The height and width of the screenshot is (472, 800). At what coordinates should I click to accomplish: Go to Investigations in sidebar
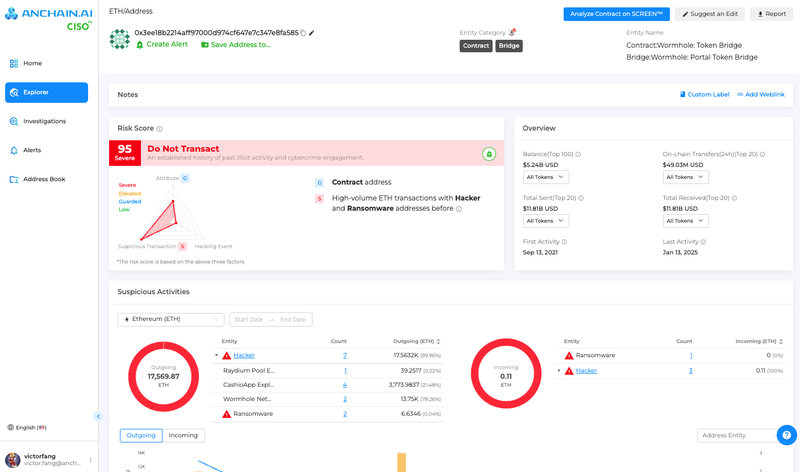click(46, 121)
